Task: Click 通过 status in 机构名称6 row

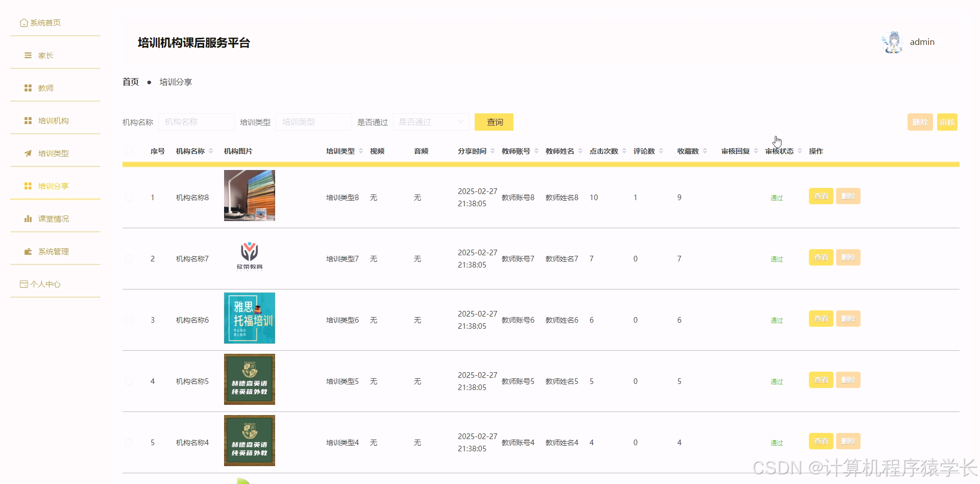Action: click(777, 321)
